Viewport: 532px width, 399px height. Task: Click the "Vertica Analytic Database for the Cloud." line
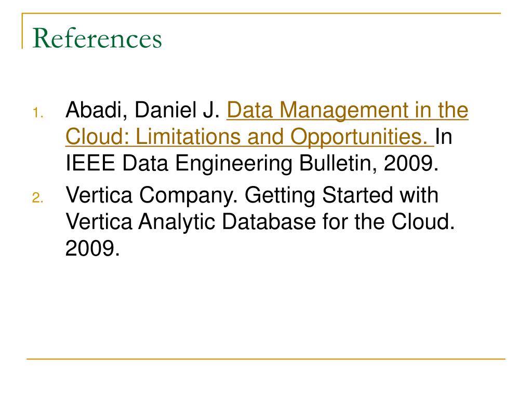coord(260,221)
